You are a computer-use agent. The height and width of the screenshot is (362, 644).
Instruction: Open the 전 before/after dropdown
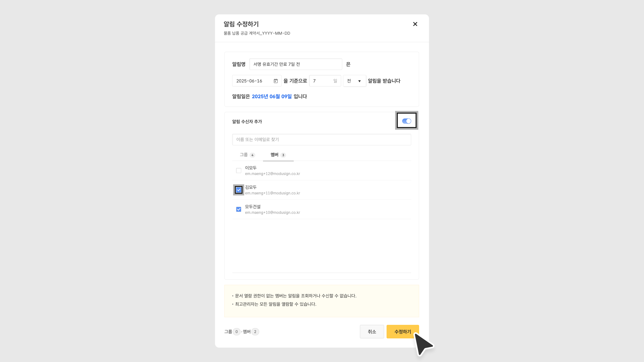(354, 81)
